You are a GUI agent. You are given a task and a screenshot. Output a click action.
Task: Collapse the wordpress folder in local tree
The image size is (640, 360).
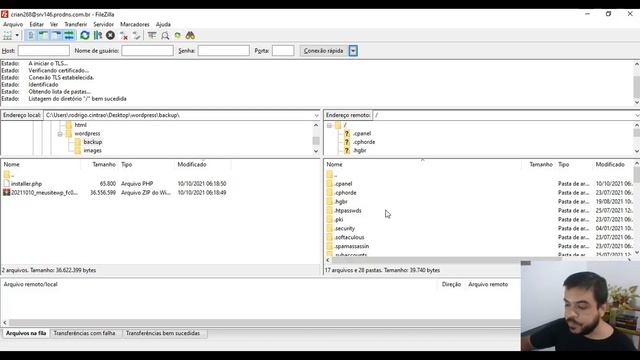(x=60, y=134)
